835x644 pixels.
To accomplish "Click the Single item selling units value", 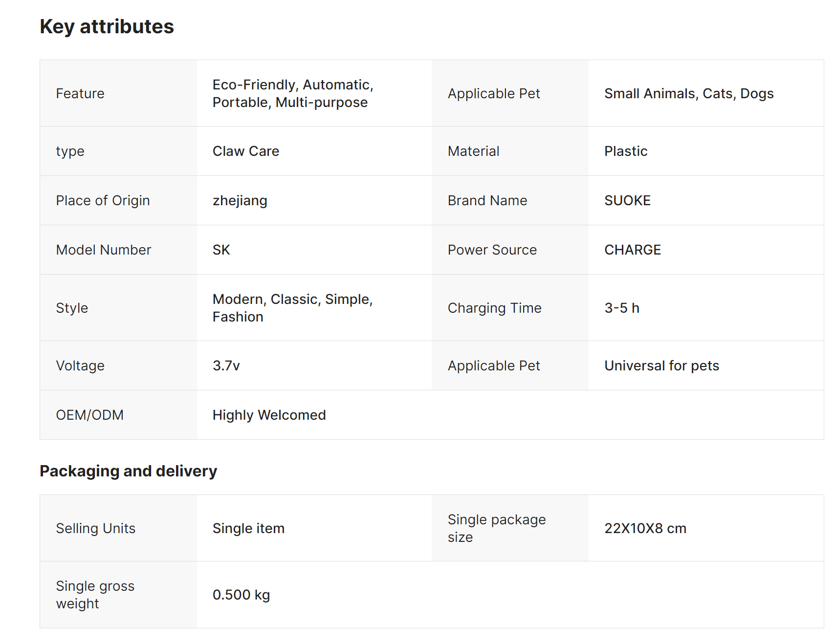I will [248, 528].
